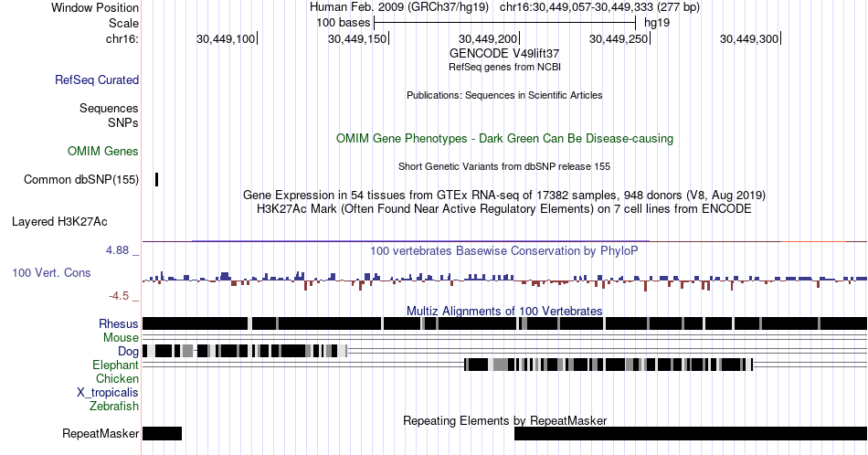
Task: Click the Elephant alignment blocks
Action: tap(609, 365)
